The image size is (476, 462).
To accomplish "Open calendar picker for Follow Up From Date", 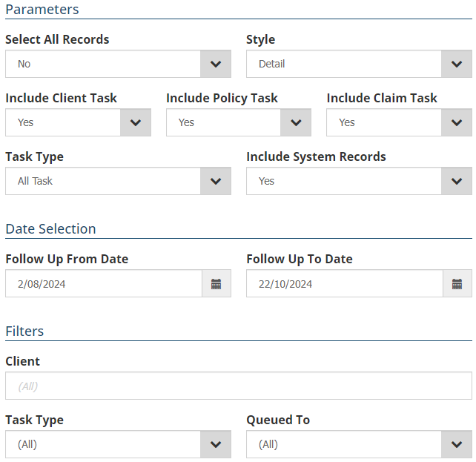I will pos(216,284).
